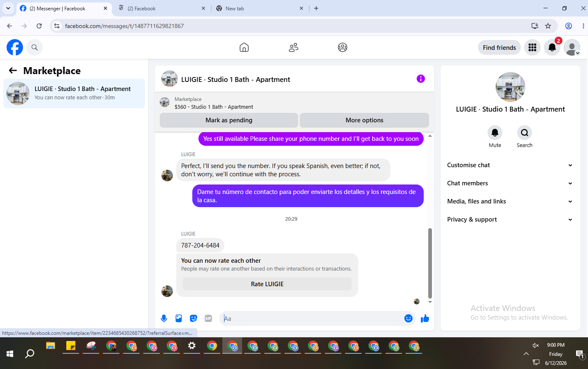This screenshot has width=588, height=369.
Task: Open the account profile avatar menu
Action: coord(572,47)
